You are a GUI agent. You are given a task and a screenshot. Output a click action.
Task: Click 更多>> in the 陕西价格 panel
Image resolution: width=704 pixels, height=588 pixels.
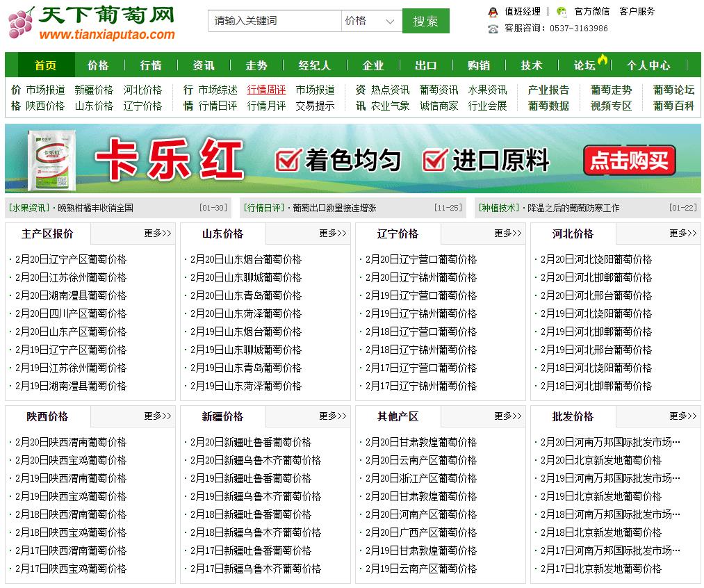click(x=158, y=416)
